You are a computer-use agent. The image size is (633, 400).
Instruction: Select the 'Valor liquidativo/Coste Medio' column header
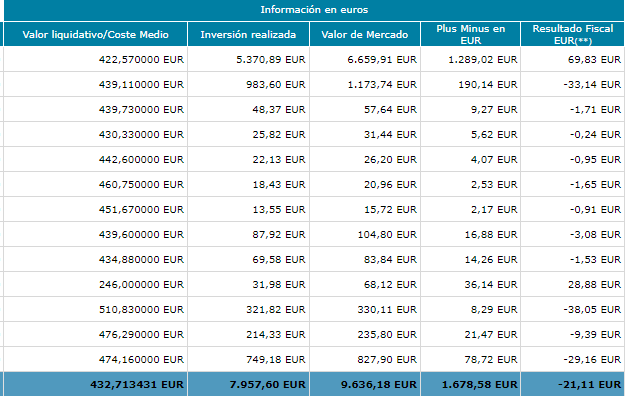point(95,34)
